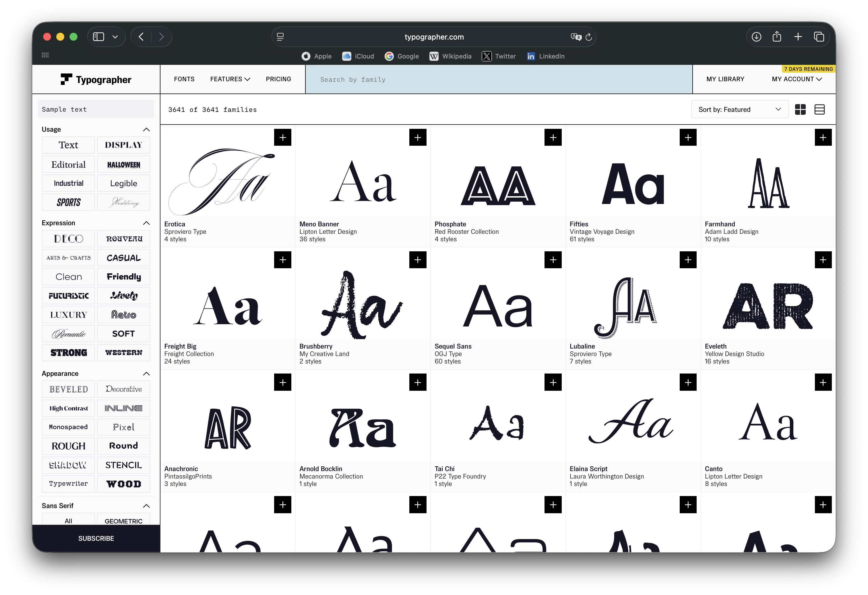This screenshot has width=868, height=595.
Task: Click plus icon on Phosphate card
Action: [x=553, y=137]
